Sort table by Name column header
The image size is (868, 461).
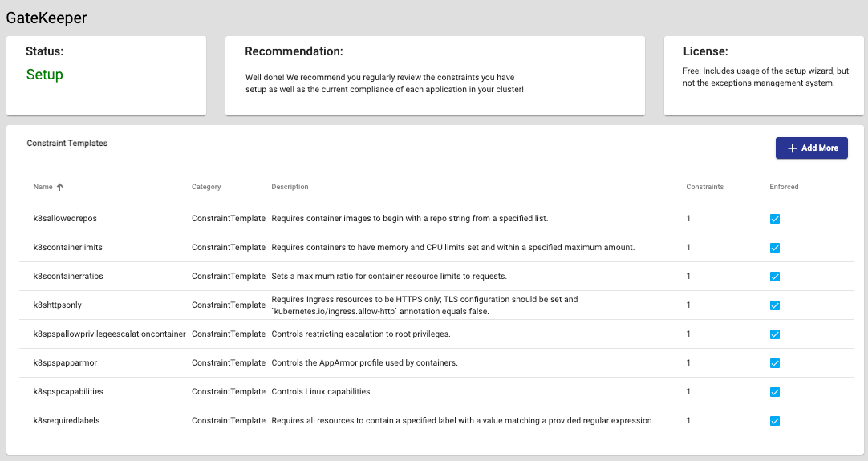43,187
